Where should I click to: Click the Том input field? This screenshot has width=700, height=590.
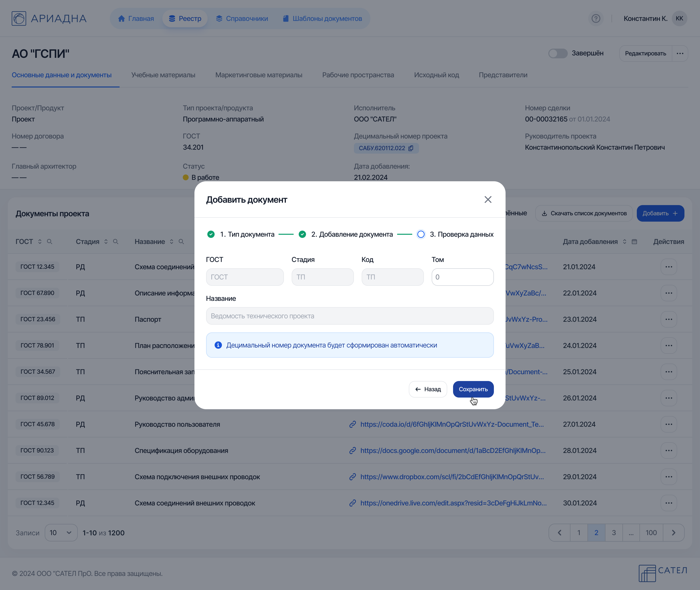pyautogui.click(x=463, y=277)
